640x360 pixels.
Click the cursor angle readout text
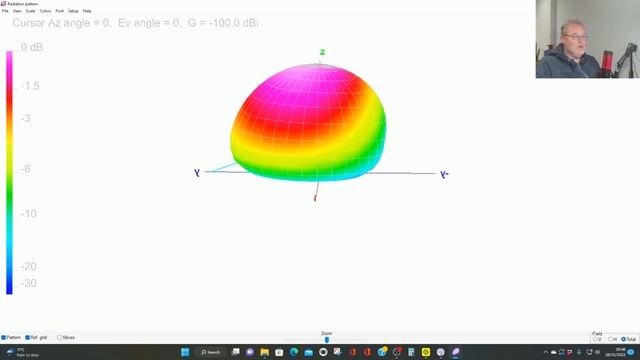(135, 23)
